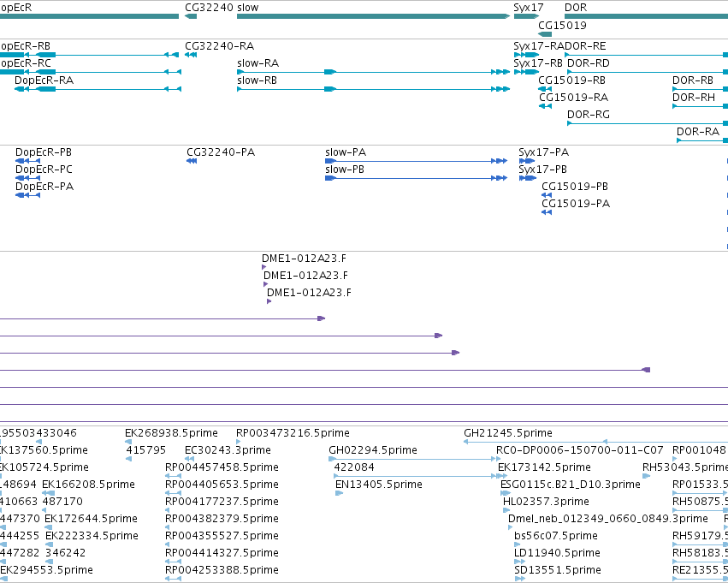Open the GH21245.5prime EST
728x583 pixels.
[508, 433]
